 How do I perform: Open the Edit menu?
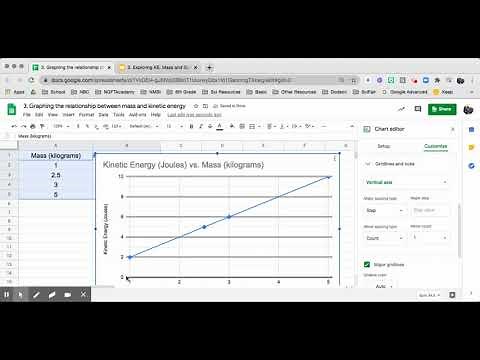click(x=39, y=115)
